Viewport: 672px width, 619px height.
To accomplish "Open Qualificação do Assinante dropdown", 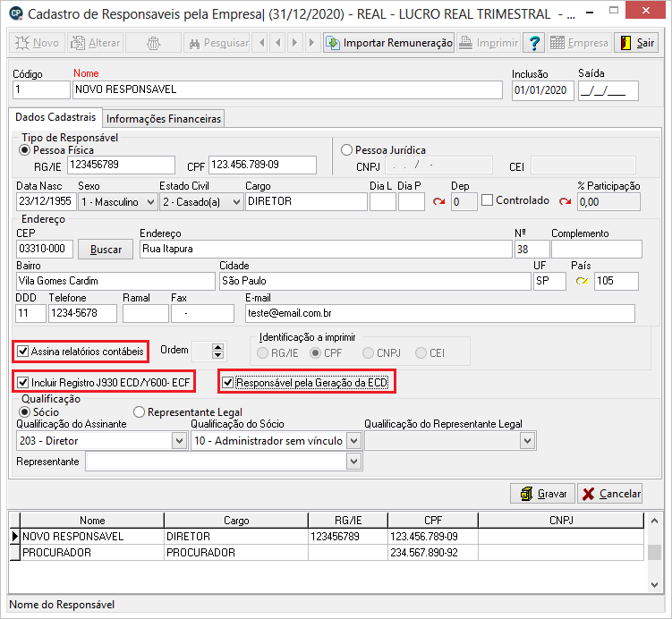I will coord(179,441).
